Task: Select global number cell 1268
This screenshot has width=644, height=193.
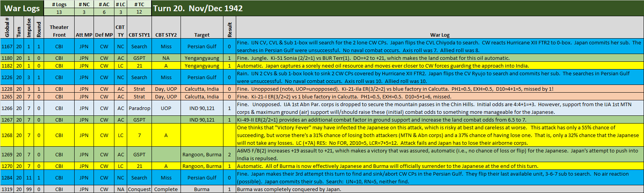Action: click(x=7, y=135)
